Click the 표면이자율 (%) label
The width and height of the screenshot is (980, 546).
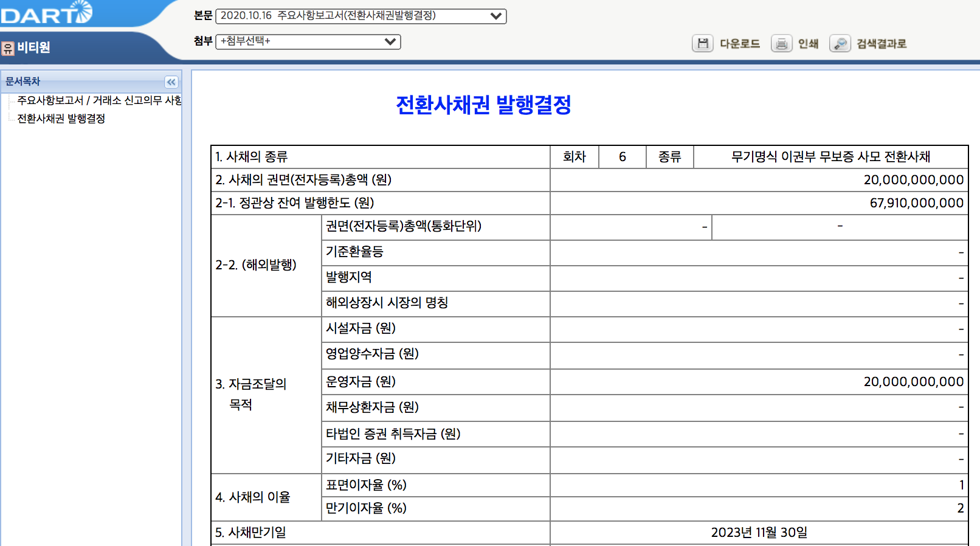pos(366,485)
